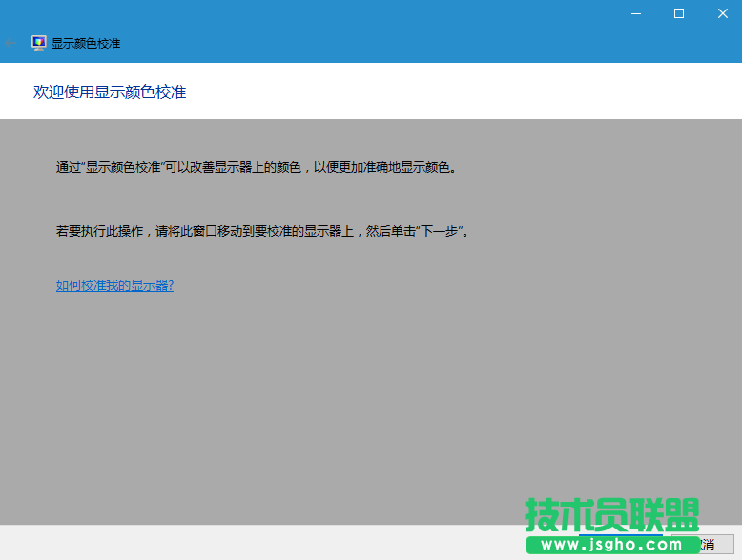Click the paragraph starting with 通过“显示颜色校准”
Viewport: 742px width, 560px height.
coord(256,167)
